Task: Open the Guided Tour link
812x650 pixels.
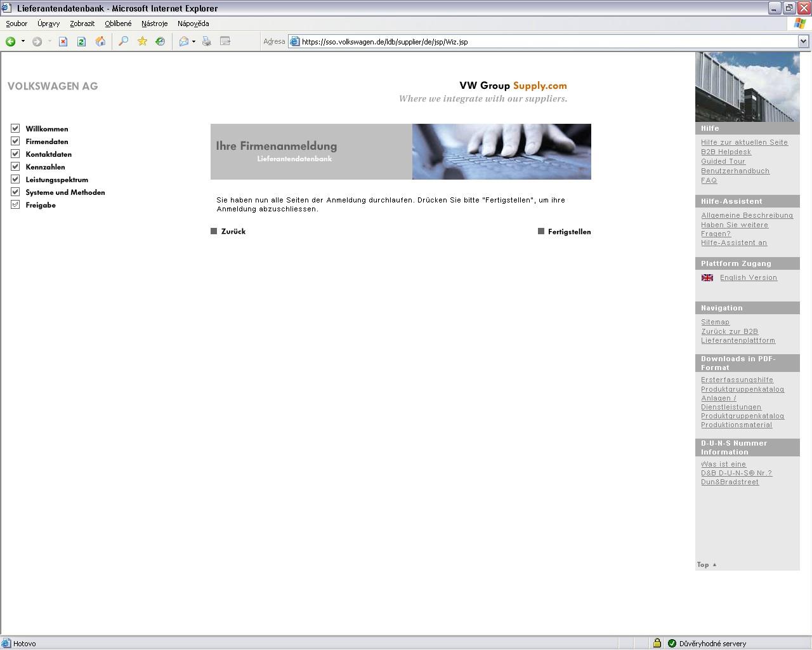Action: pyautogui.click(x=723, y=161)
